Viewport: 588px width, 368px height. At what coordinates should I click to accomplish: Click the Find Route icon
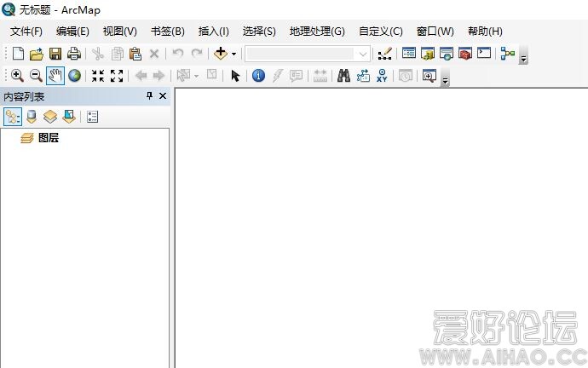click(363, 76)
